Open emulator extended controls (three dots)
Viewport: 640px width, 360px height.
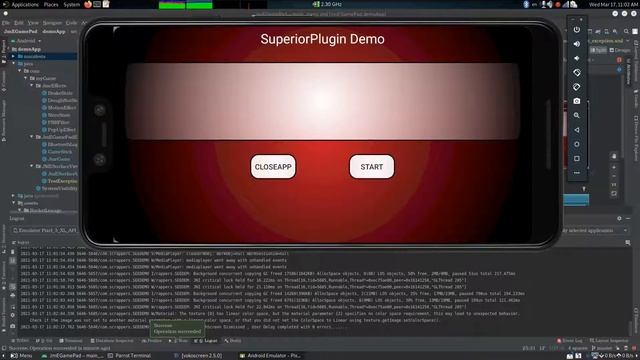pos(577,173)
